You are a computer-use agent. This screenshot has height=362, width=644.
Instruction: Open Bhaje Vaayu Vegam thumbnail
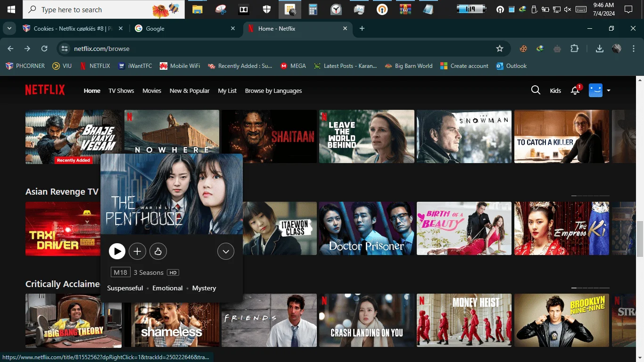point(73,137)
